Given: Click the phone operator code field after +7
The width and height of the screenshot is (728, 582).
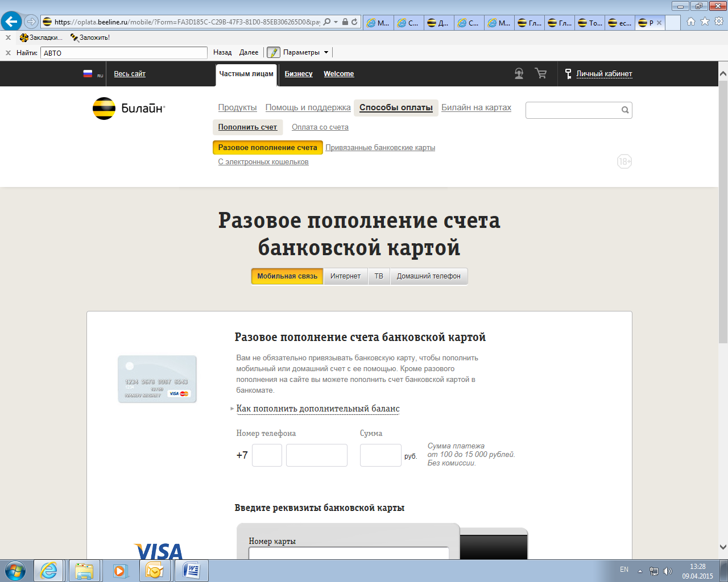Looking at the screenshot, I should [267, 455].
